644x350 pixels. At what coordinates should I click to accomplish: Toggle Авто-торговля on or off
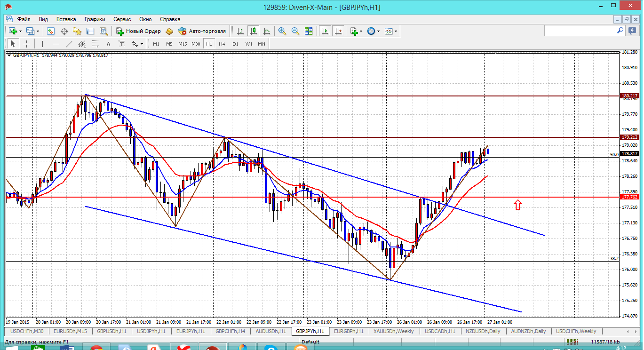tap(203, 31)
